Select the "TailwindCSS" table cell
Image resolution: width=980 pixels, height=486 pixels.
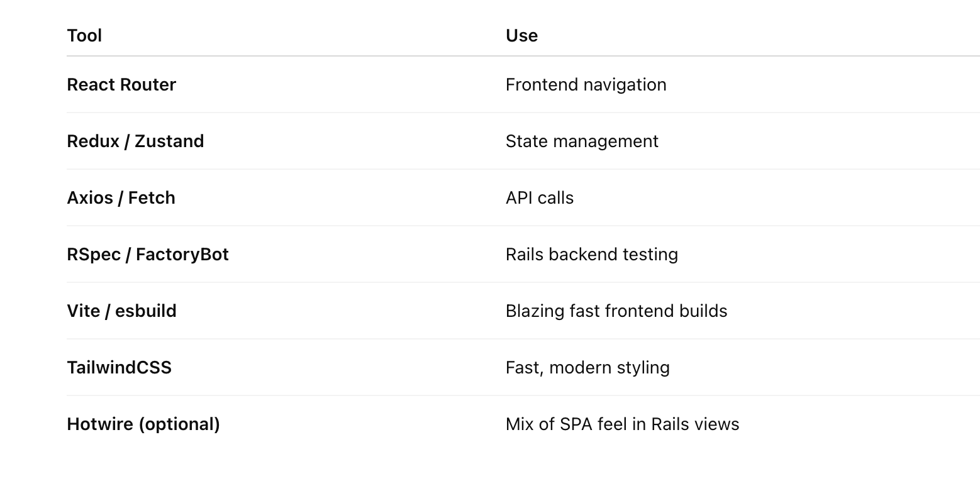tap(119, 368)
